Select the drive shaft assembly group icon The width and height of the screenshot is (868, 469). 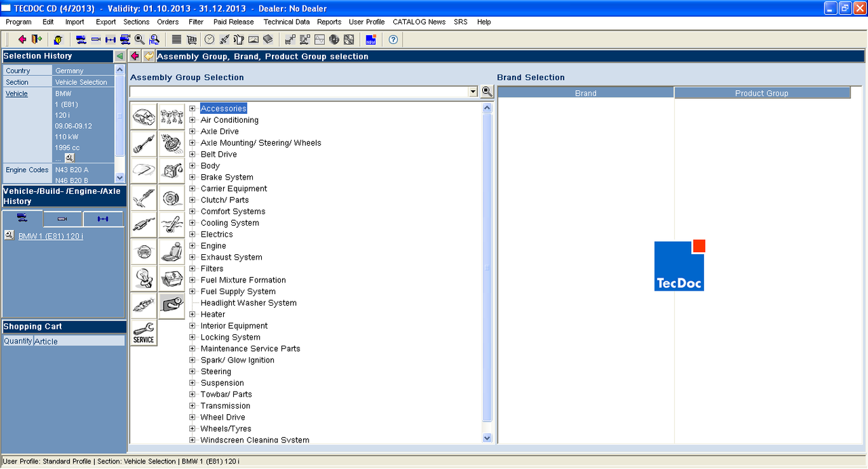[x=144, y=143]
